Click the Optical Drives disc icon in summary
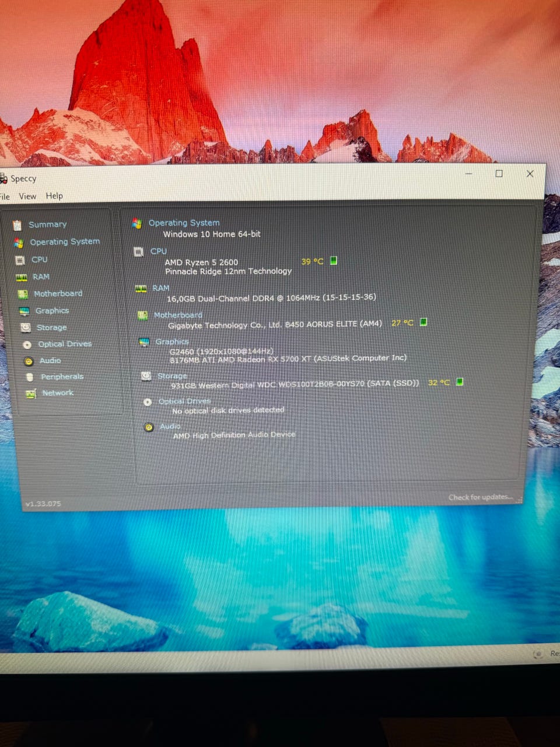The width and height of the screenshot is (560, 747). tap(148, 402)
